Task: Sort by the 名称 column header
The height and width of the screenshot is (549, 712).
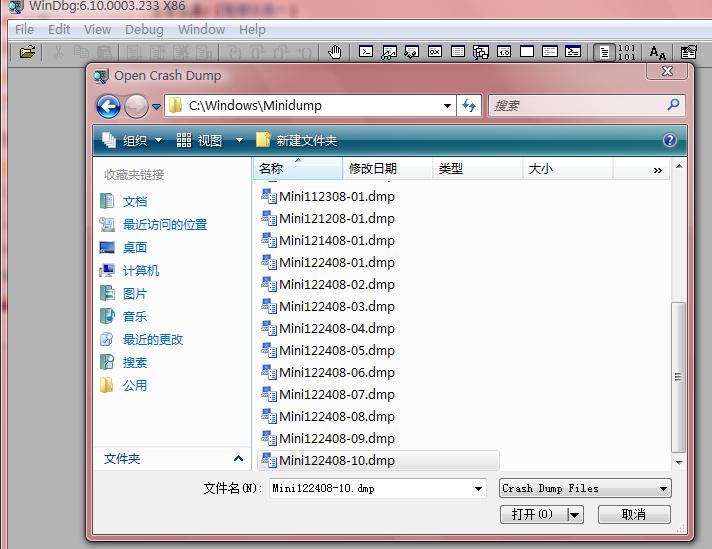Action: (297, 169)
